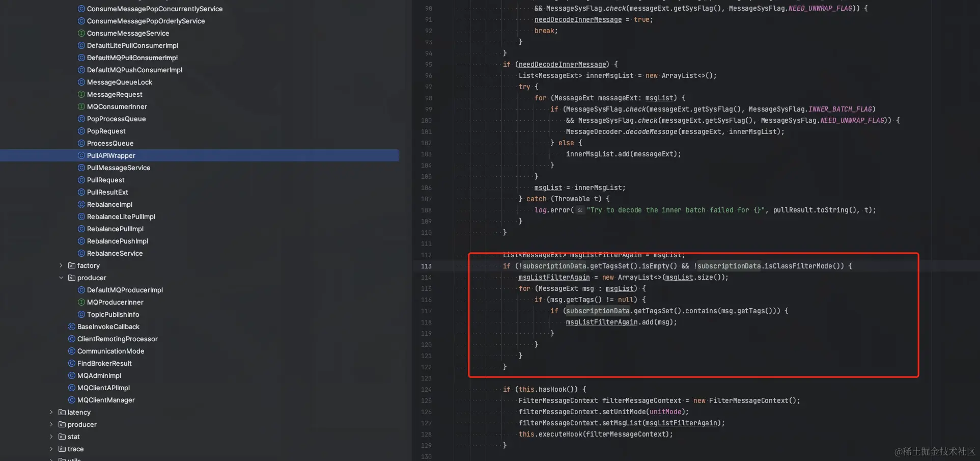Click the RebalanceService class icon
This screenshot has width=980, height=461.
[81, 253]
